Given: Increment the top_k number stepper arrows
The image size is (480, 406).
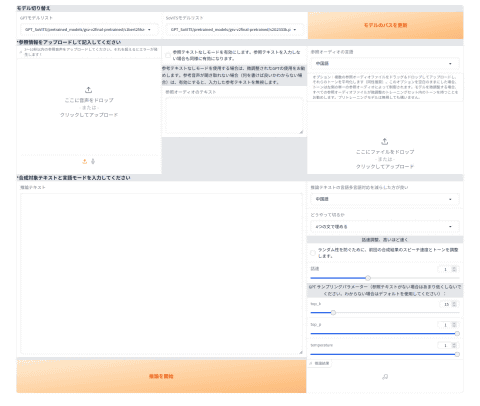Looking at the screenshot, I should [454, 304].
